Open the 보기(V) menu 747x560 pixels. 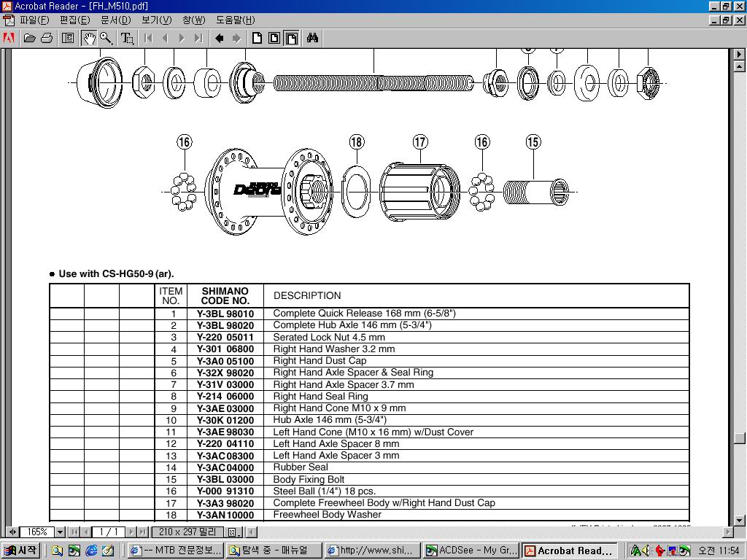point(157,20)
